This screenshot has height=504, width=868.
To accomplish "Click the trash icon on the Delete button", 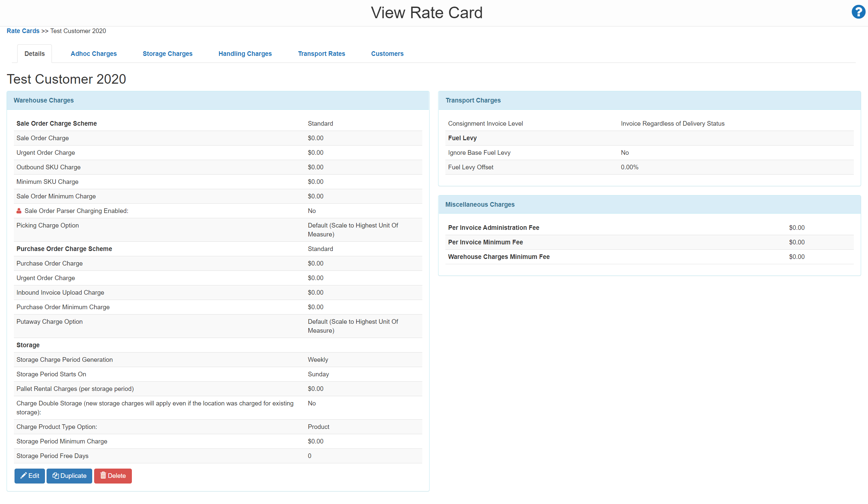I will [103, 476].
